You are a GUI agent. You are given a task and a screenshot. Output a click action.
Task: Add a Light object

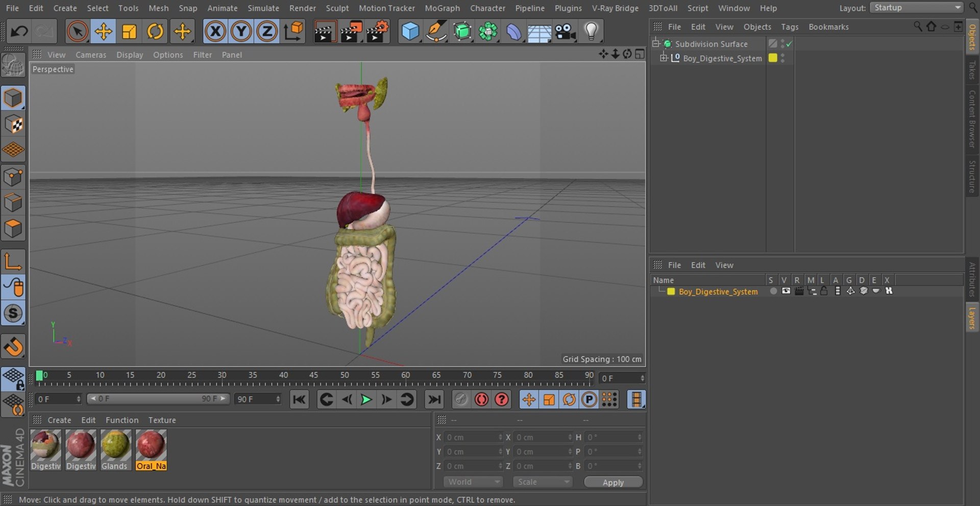click(x=591, y=32)
